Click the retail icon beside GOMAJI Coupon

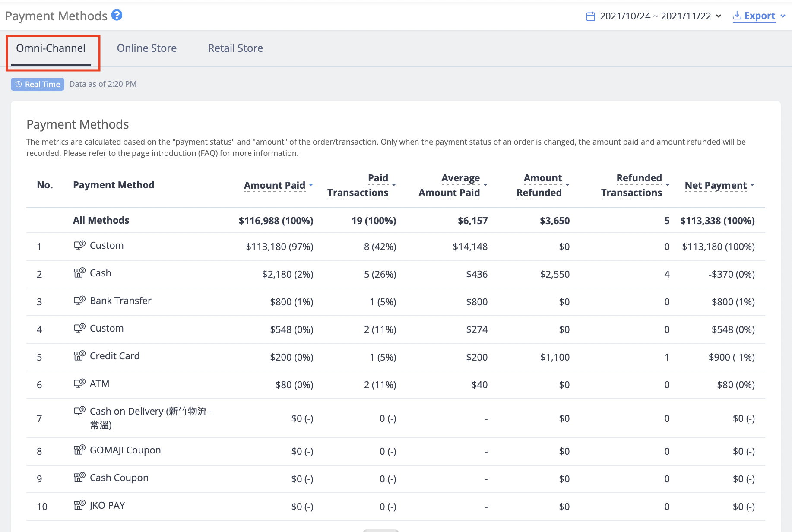coord(79,450)
